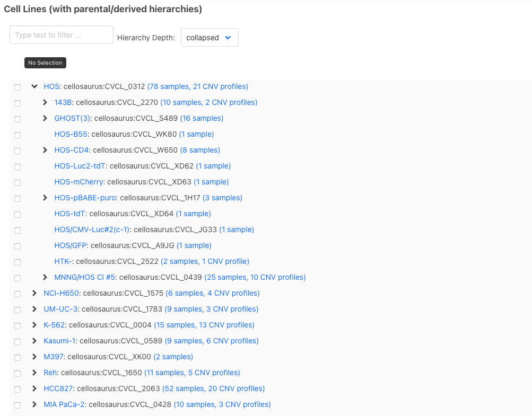Expand the HOS-pBABE-puro node
The image size is (532, 416).
tap(45, 198)
